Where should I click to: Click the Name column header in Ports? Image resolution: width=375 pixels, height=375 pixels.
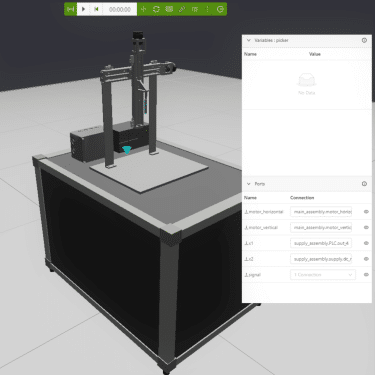(250, 198)
